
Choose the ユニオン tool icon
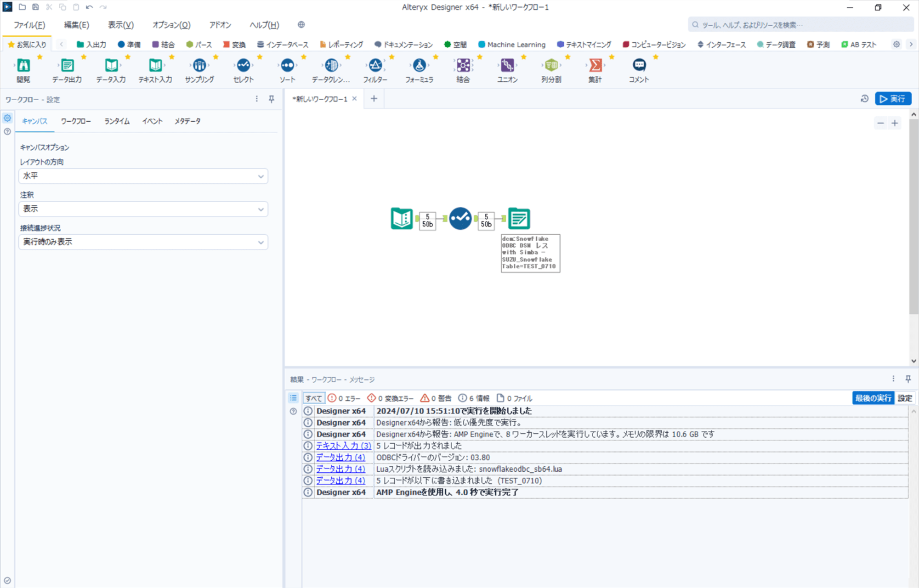(507, 65)
